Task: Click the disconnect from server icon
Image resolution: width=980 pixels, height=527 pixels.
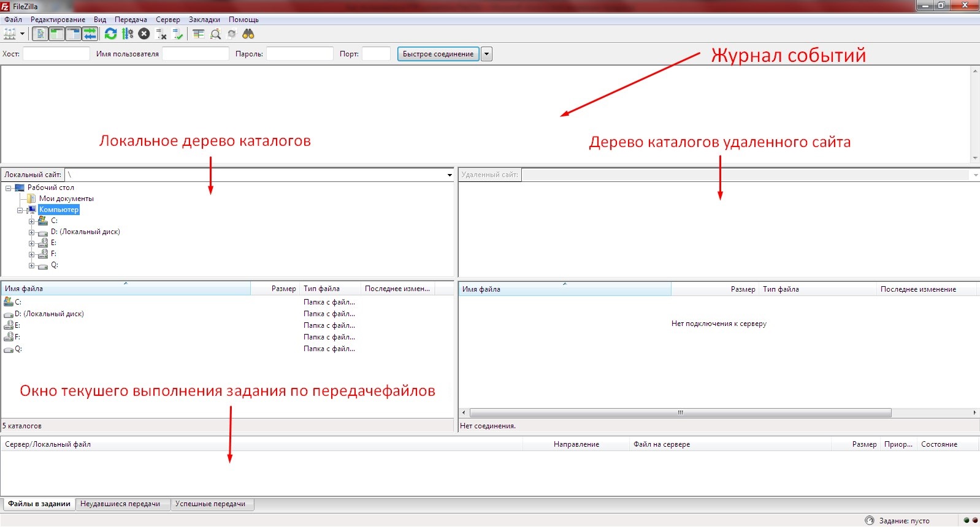Action: pyautogui.click(x=161, y=34)
